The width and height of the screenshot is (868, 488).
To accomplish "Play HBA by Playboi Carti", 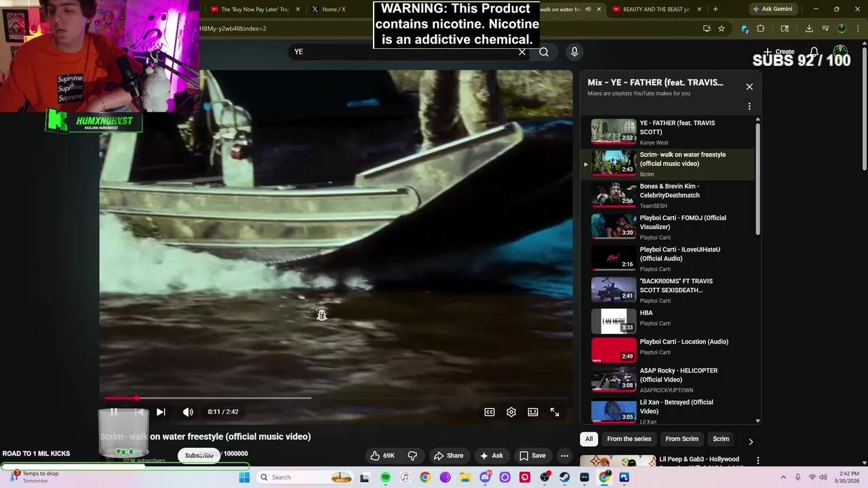I will [668, 321].
